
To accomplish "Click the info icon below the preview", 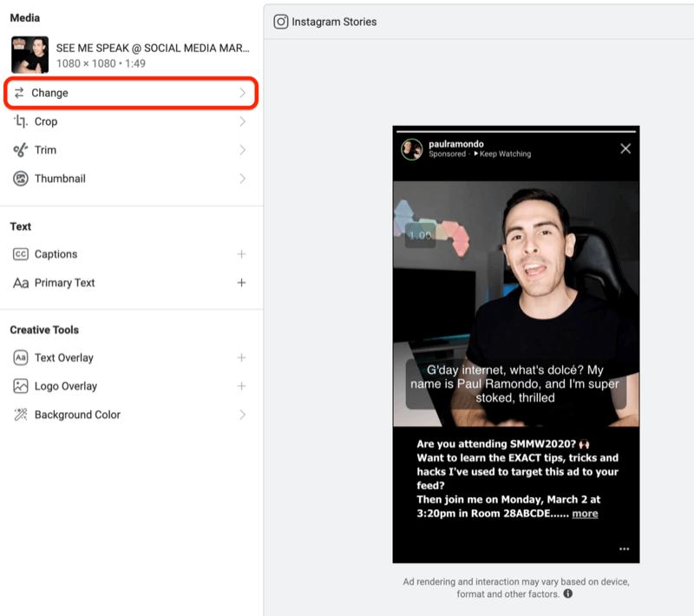I will coord(568,594).
